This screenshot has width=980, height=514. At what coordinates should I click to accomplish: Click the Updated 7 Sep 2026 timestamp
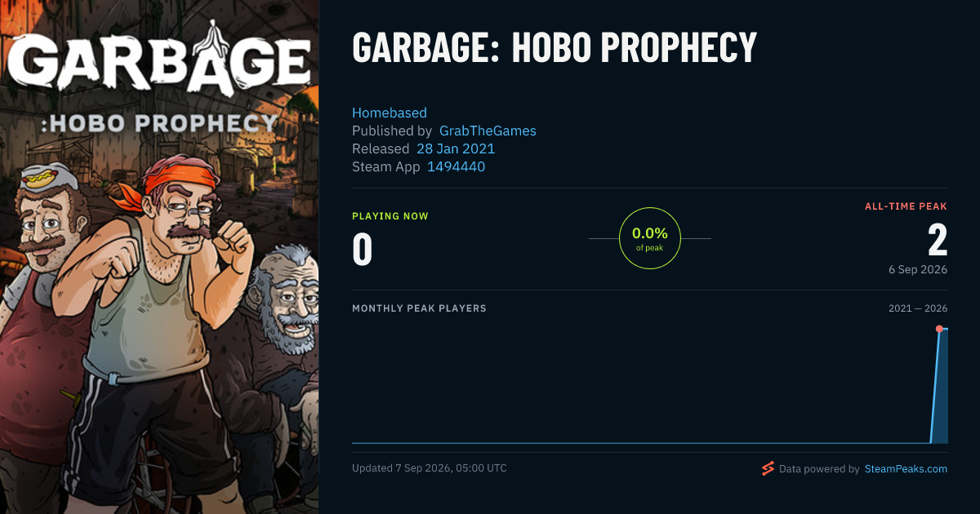coord(430,468)
